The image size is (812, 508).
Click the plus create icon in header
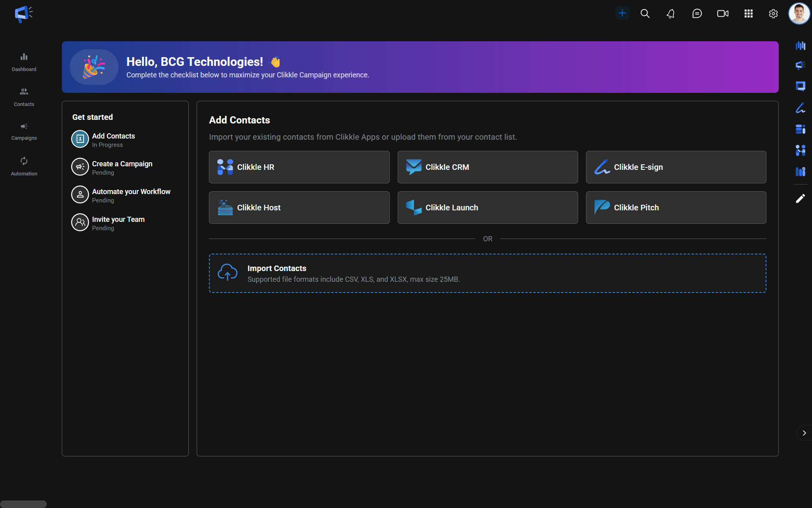click(622, 13)
